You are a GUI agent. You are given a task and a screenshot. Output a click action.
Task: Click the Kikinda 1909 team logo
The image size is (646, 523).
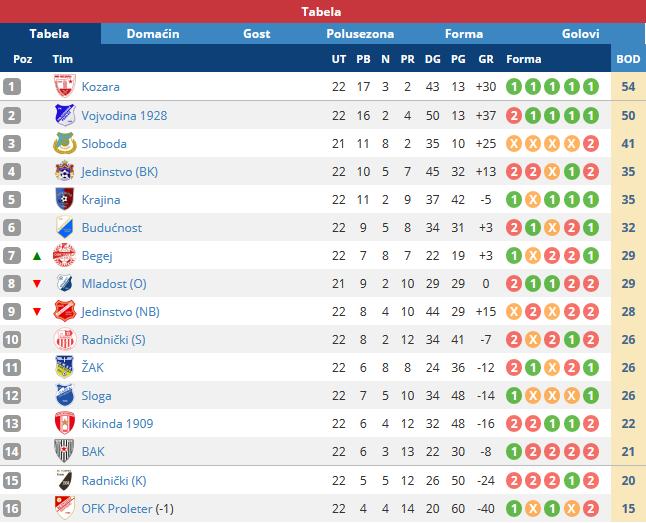tap(64, 423)
